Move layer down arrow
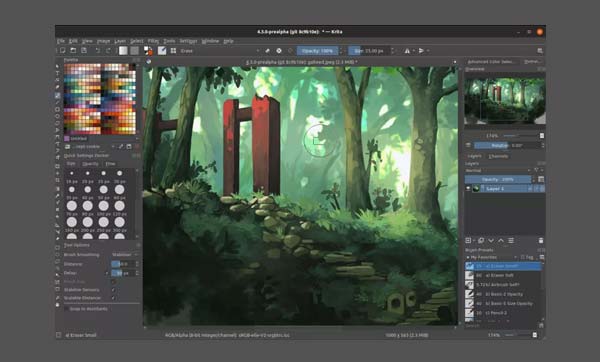The image size is (600, 362). coord(491,240)
